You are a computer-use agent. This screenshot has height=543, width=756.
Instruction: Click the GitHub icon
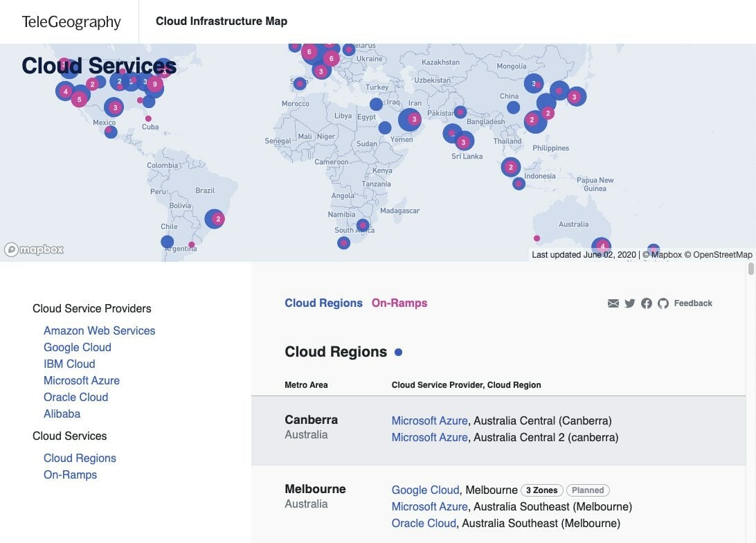point(663,303)
